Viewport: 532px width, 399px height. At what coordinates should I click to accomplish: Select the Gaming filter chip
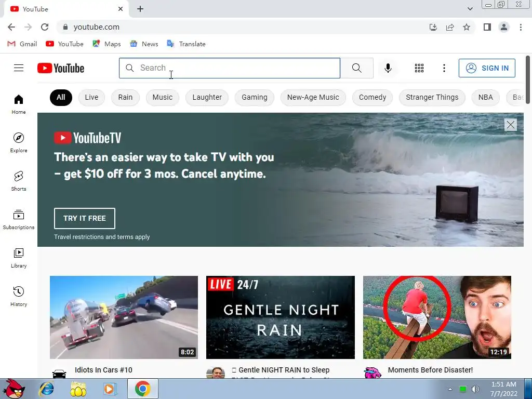coord(255,97)
